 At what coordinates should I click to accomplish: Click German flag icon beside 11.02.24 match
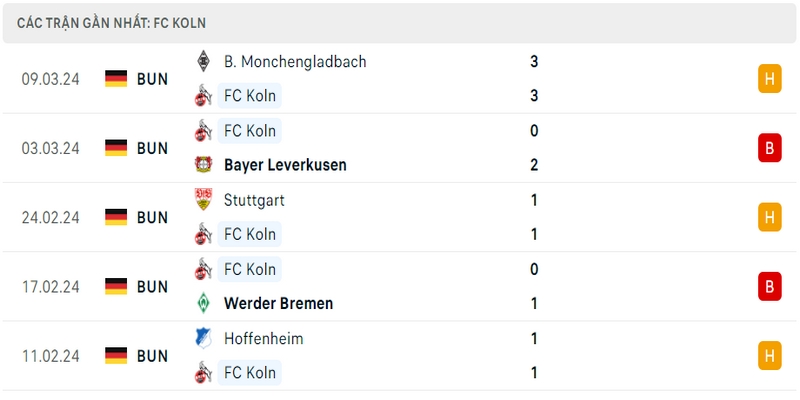coord(116,356)
